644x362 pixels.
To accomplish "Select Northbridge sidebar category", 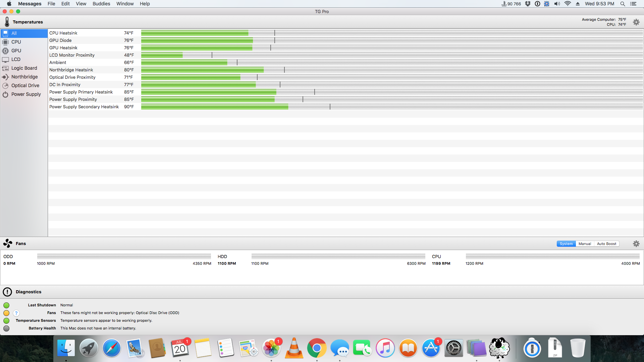I will pyautogui.click(x=24, y=77).
